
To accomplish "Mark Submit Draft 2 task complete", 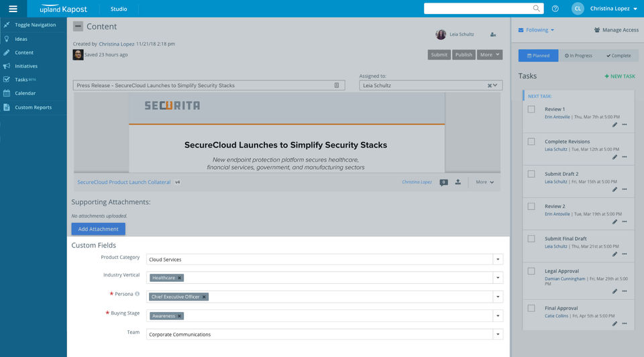I will click(x=531, y=174).
